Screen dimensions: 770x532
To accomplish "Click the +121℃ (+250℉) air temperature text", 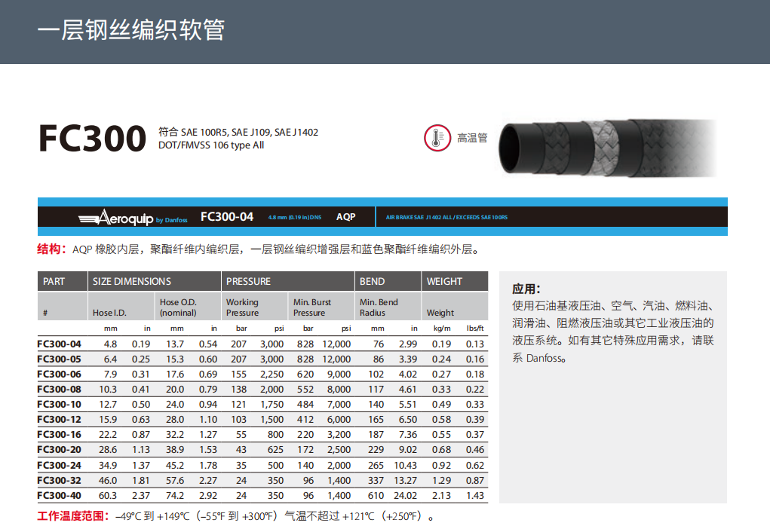I will 383,516.
